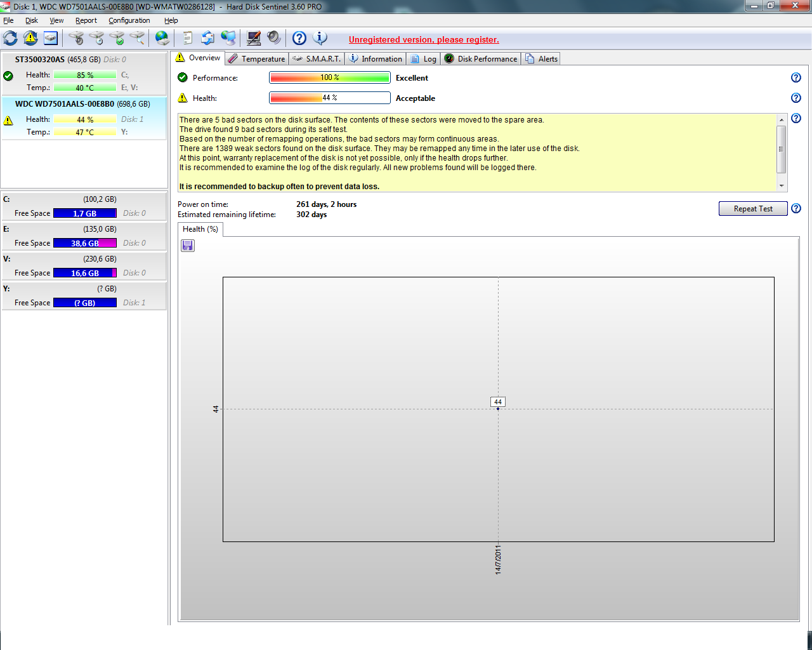The height and width of the screenshot is (650, 812).
Task: Switch to the Information tab
Action: pos(376,59)
